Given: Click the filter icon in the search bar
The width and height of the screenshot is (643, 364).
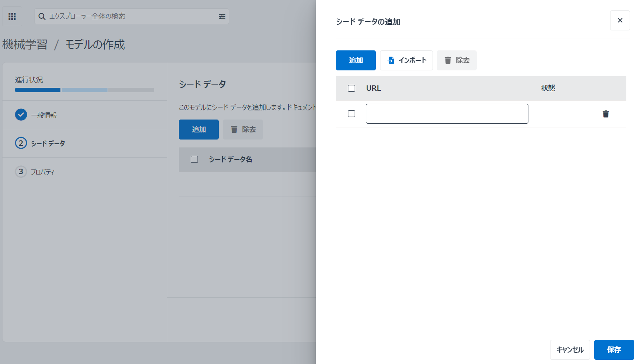Looking at the screenshot, I should pyautogui.click(x=222, y=16).
